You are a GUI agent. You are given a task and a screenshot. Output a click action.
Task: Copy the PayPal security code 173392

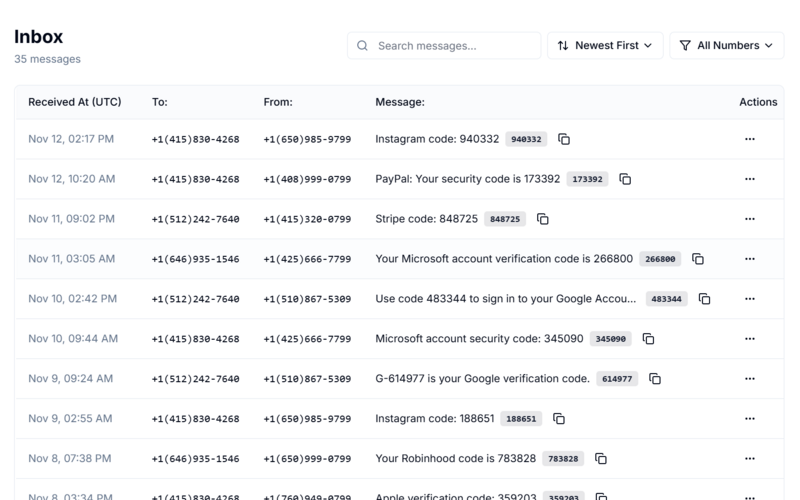625,179
